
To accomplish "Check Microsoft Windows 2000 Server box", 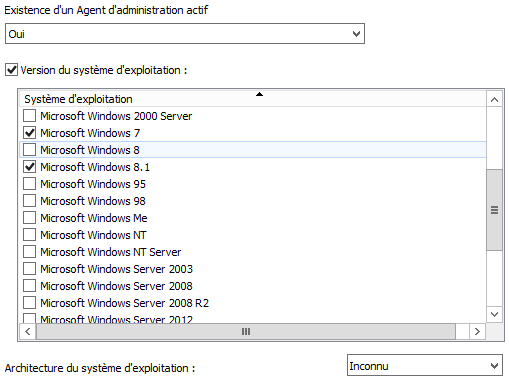I will (x=29, y=116).
